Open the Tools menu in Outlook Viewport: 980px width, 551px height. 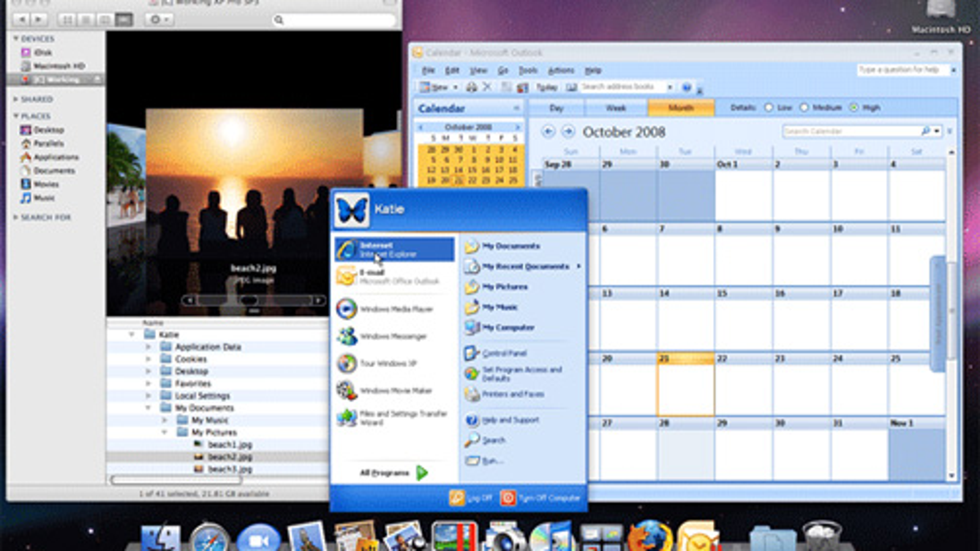tap(528, 70)
